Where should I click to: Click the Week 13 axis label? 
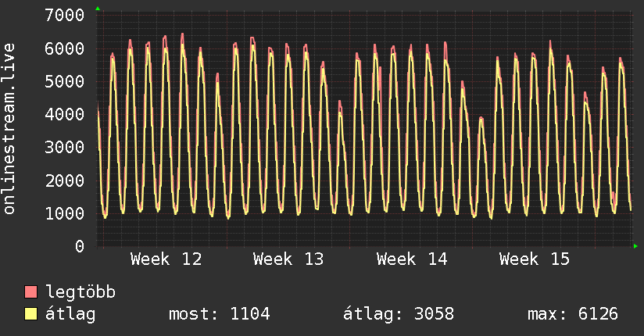[288, 259]
